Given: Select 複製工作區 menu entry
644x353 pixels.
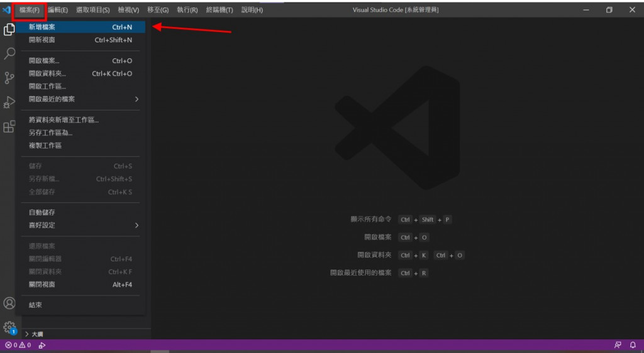Looking at the screenshot, I should 80,145.
